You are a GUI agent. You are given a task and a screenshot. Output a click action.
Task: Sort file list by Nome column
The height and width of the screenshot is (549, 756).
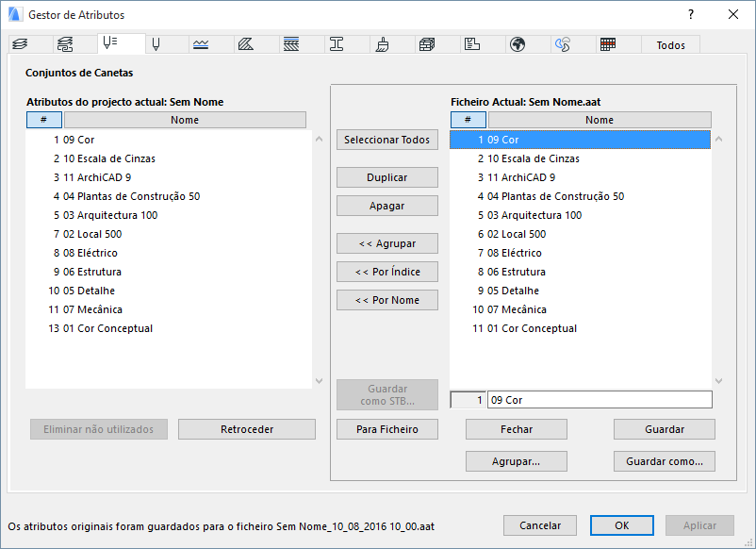click(x=600, y=120)
